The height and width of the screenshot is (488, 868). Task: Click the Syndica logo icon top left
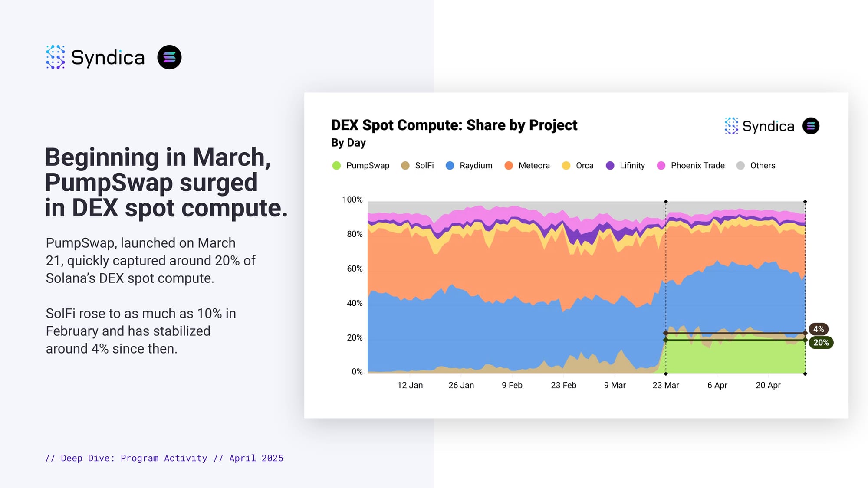pos(56,57)
